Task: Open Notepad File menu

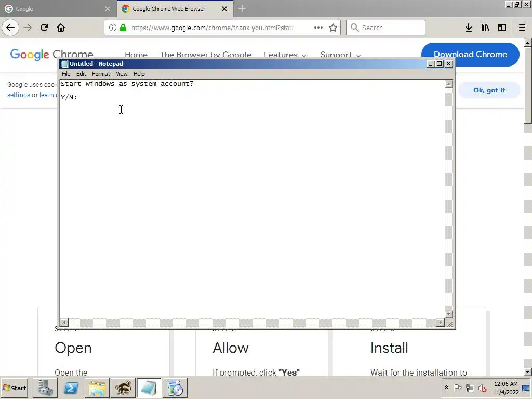Action: (66, 74)
